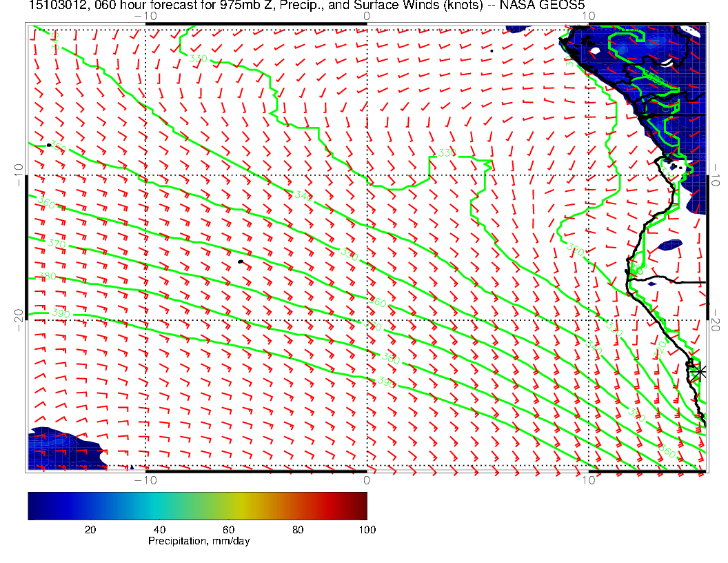
Task: Click the bottom axis longitude label 10
Action: pyautogui.click(x=587, y=480)
